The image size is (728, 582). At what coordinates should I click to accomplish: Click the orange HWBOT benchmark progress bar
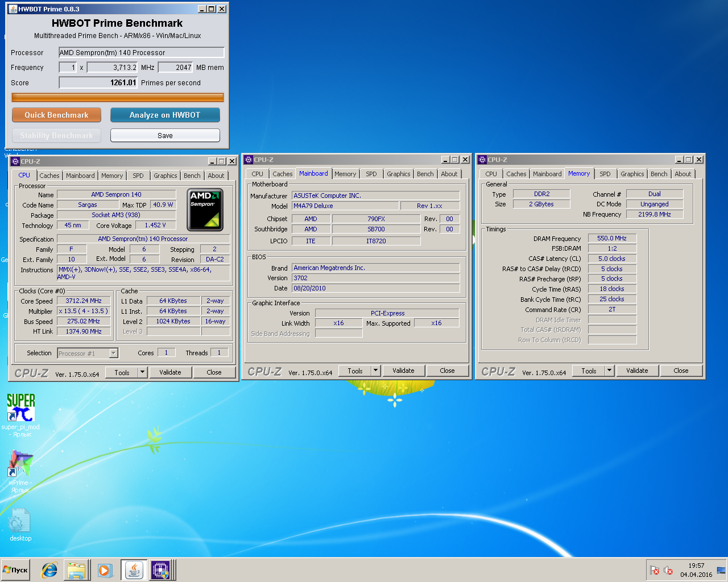118,97
